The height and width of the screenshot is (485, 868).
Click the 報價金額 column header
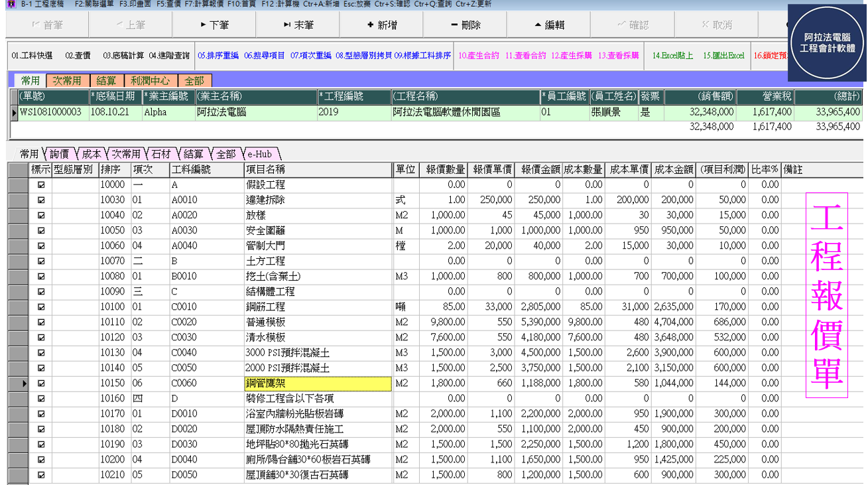click(539, 170)
